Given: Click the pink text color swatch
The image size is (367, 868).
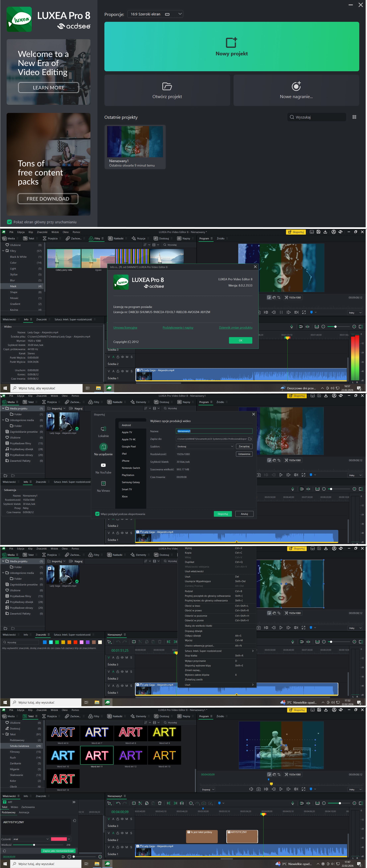Looking at the screenshot, I should 59,839.
